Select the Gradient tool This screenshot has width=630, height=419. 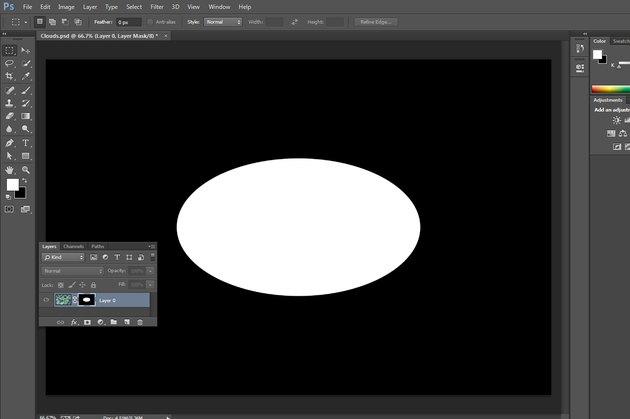click(x=26, y=116)
